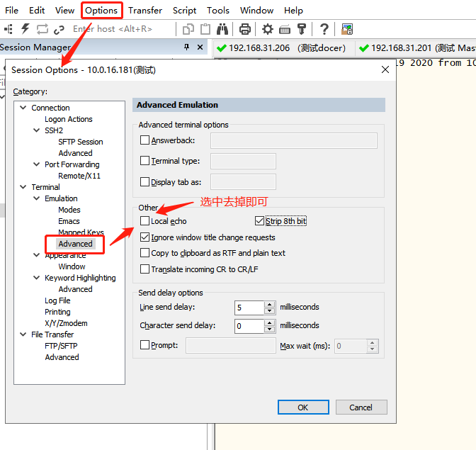Click the Line send delay input field
Image resolution: width=476 pixels, height=450 pixels.
coord(249,308)
